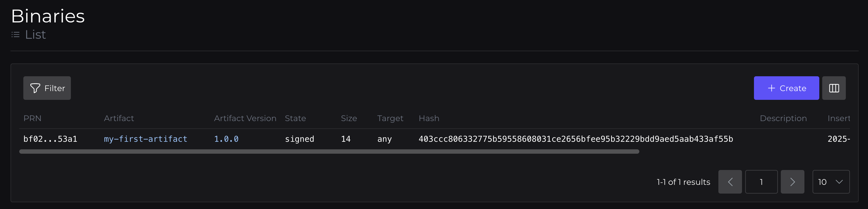Click the PRN column header
Screen dimensions: 868x209
[32, 118]
